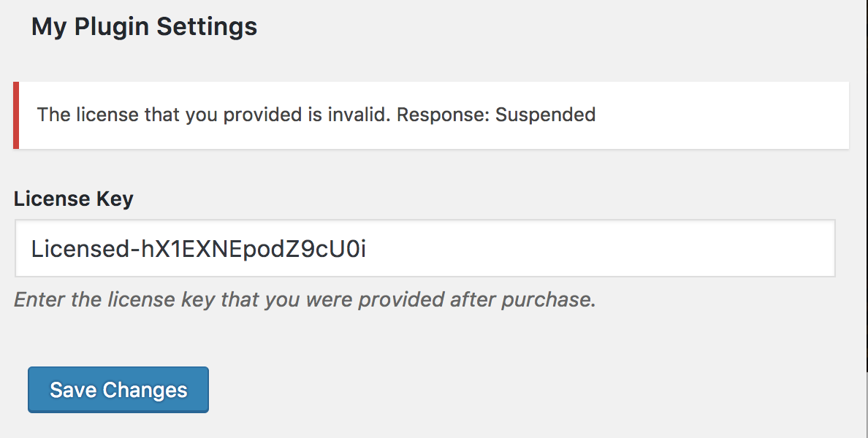The image size is (868, 438).
Task: Click the word Suspended in the notice
Action: tap(545, 115)
